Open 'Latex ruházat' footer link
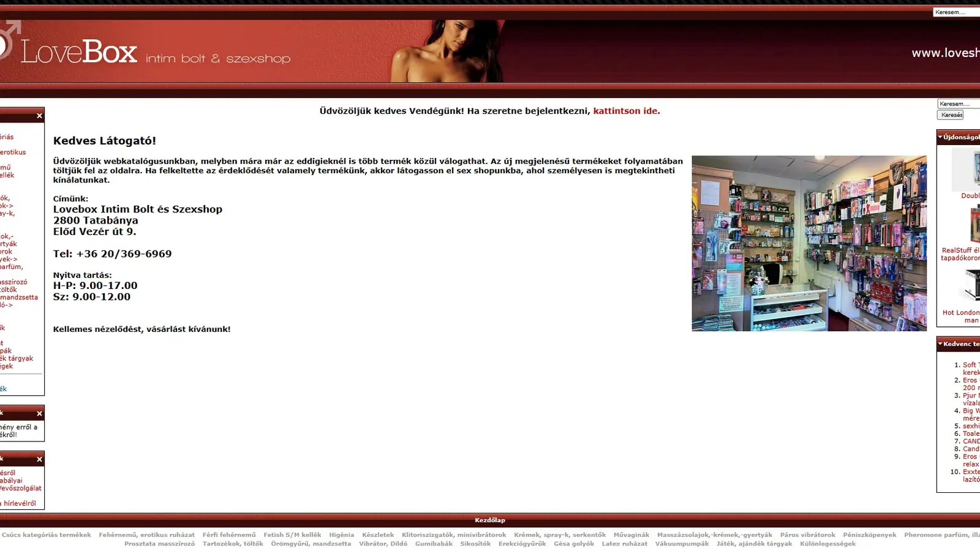Image resolution: width=980 pixels, height=551 pixels. click(x=624, y=544)
